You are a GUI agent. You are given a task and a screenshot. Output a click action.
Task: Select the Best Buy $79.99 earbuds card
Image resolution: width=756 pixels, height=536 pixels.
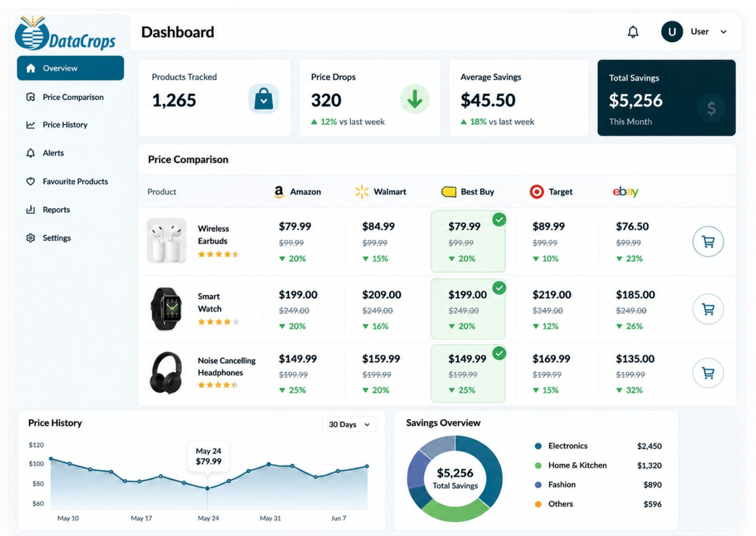[x=468, y=242]
